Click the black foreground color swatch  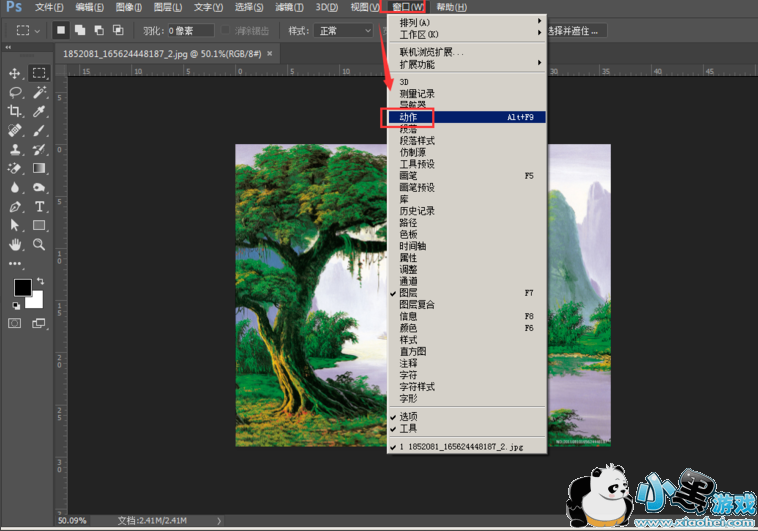point(22,287)
